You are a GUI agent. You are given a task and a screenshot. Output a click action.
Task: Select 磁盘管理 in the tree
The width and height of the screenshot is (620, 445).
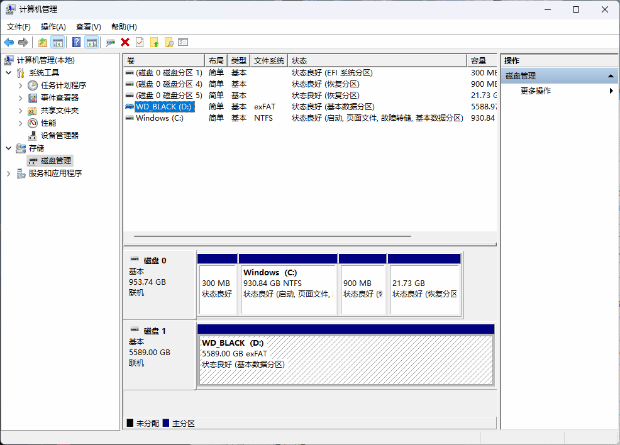(x=56, y=161)
